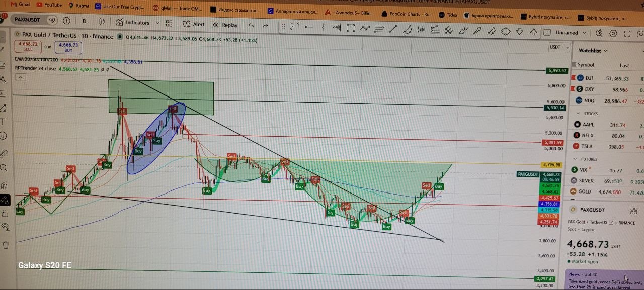
Task: Open quick search magnifier in top toolbar
Action: tap(599, 33)
